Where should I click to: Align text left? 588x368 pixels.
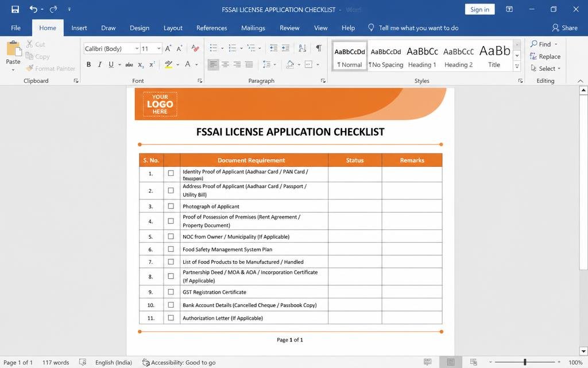(x=213, y=64)
